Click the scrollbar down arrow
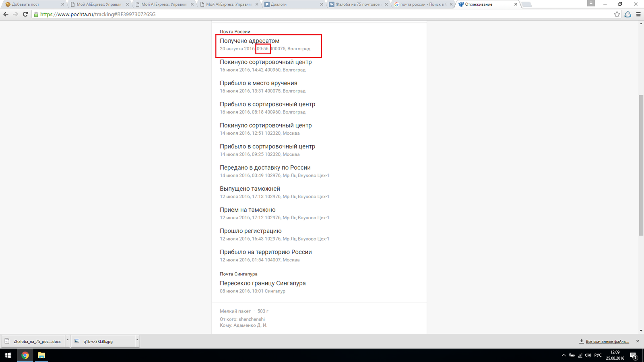Screen dimensions: 644x362 (x=641, y=331)
